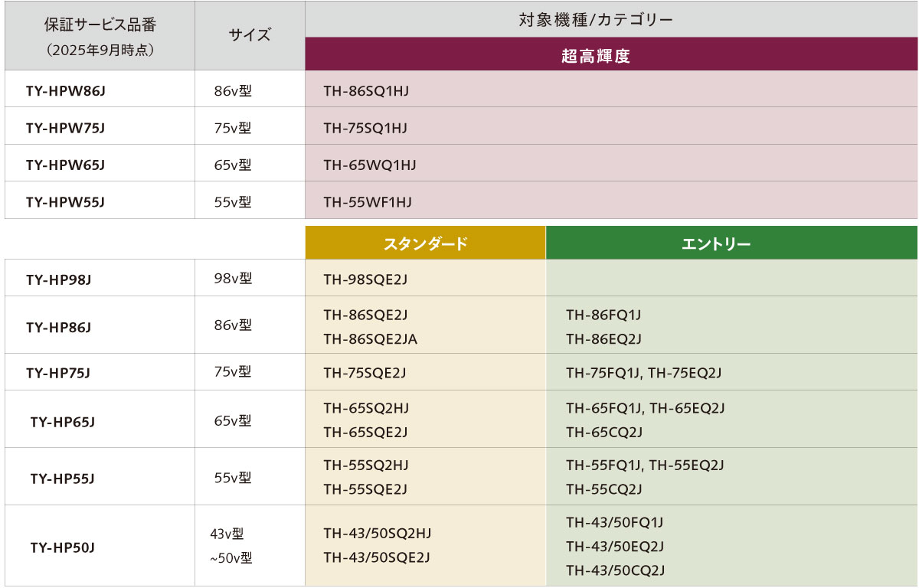
Task: Click the サイズ column header
Action: tap(250, 34)
